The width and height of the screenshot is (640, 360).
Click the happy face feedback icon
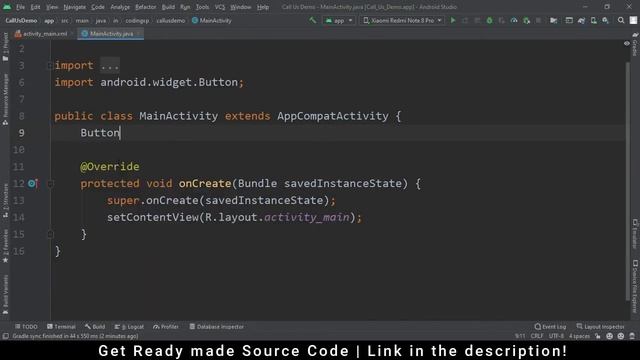tap(609, 336)
